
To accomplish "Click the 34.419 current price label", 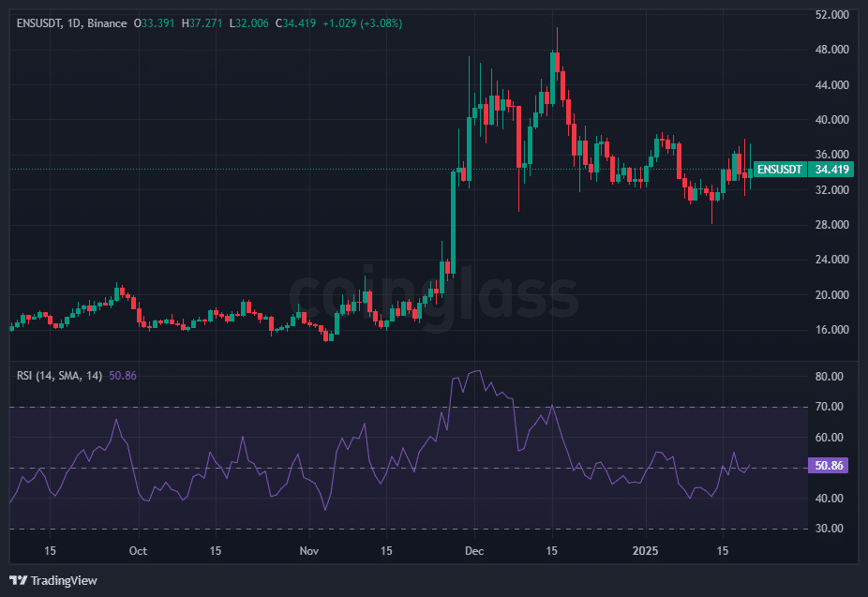I will [832, 170].
